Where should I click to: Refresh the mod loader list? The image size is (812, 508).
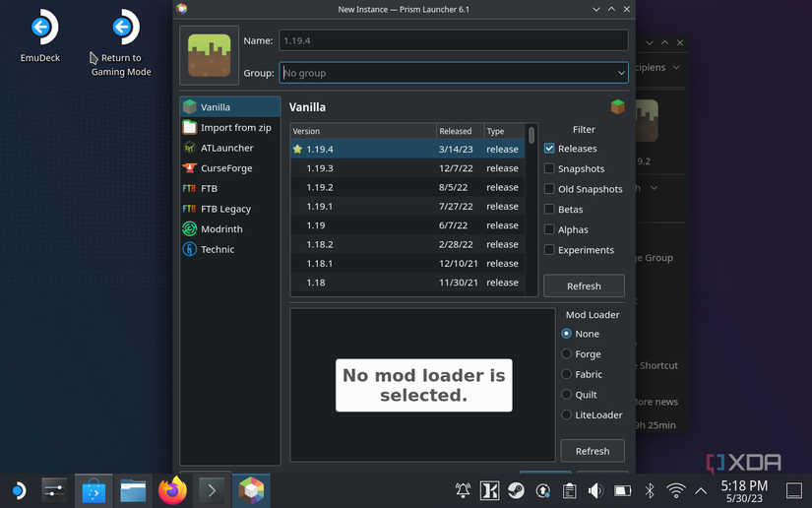593,451
